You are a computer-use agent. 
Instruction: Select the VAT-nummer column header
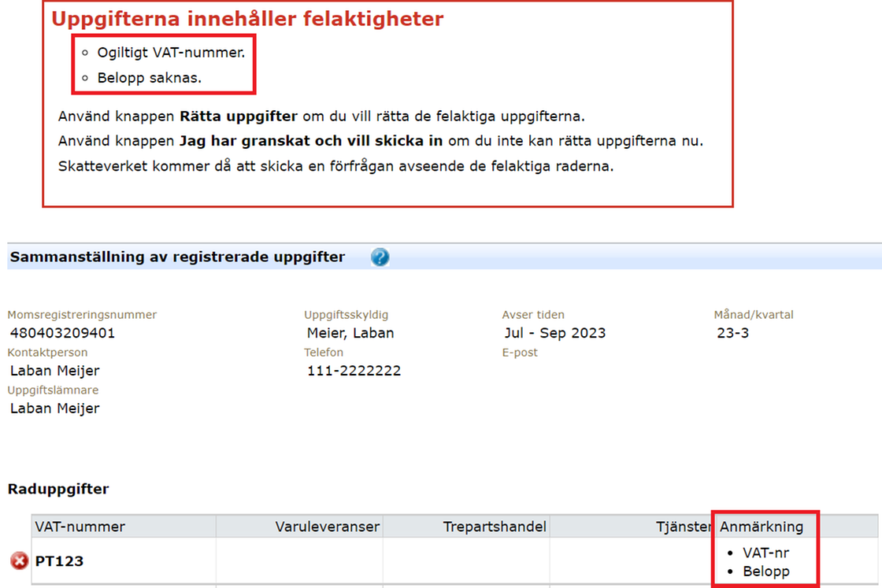point(77,526)
